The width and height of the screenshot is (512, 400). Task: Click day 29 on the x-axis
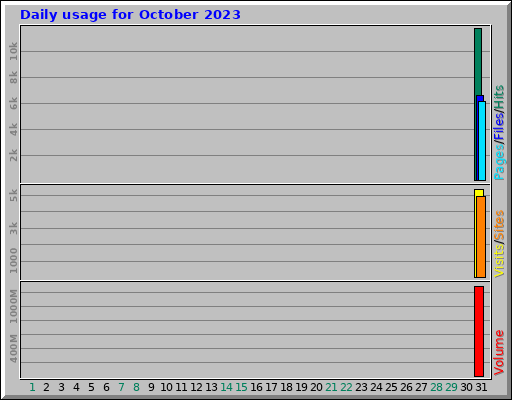coord(451,387)
